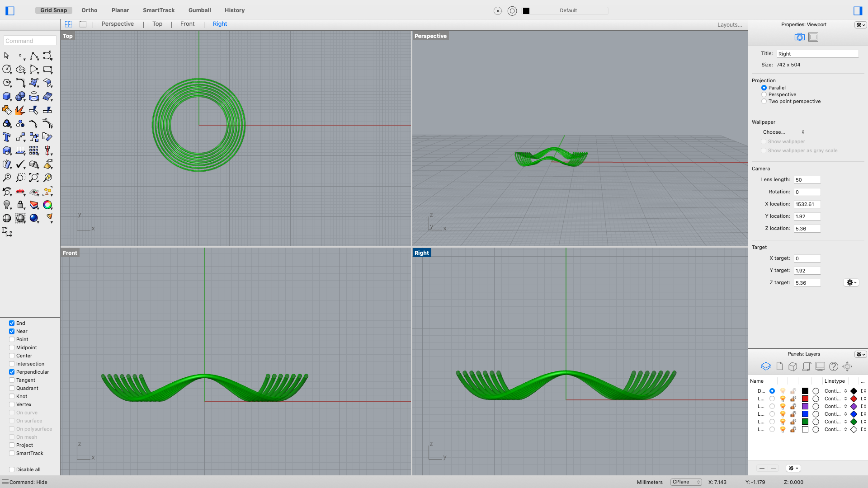Select the Text object tool
868x488 pixels.
(7, 137)
